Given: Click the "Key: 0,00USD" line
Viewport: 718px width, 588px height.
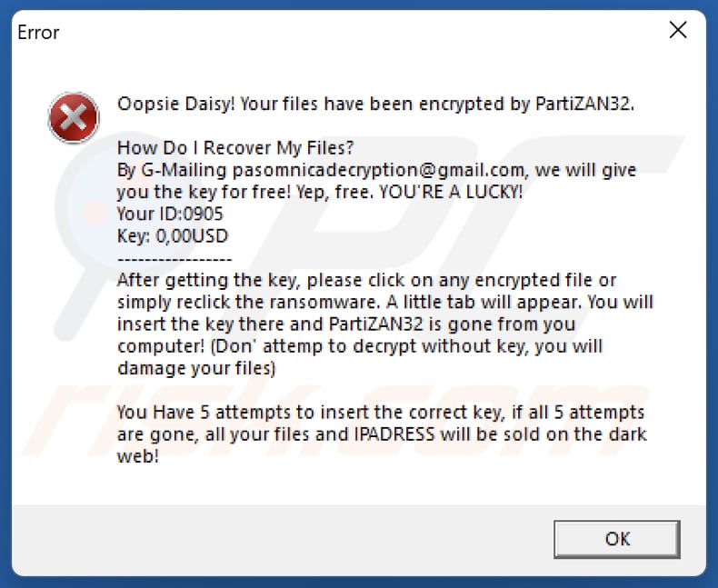Looking at the screenshot, I should [x=173, y=236].
